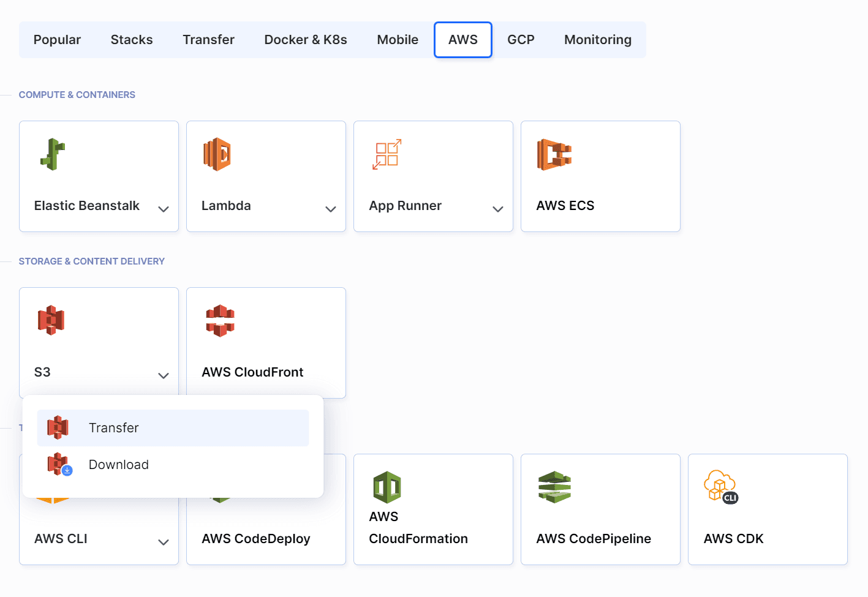The image size is (868, 597).
Task: Click the AWS CodeDeploy card
Action: pyautogui.click(x=265, y=538)
